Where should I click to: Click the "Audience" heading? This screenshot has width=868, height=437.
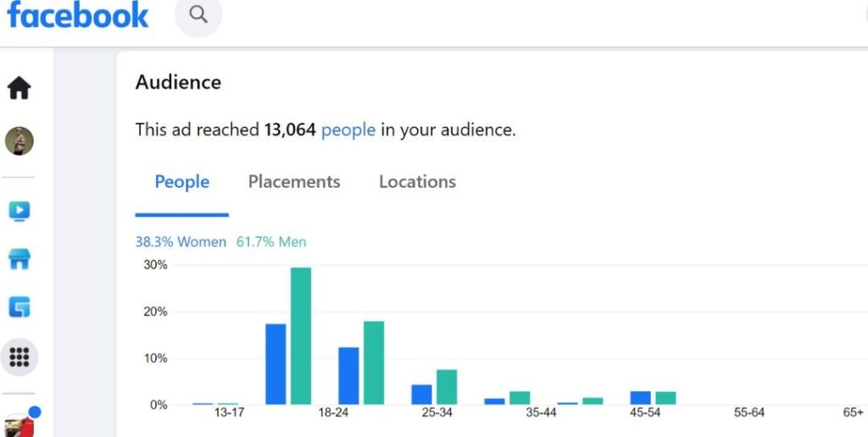click(x=178, y=82)
